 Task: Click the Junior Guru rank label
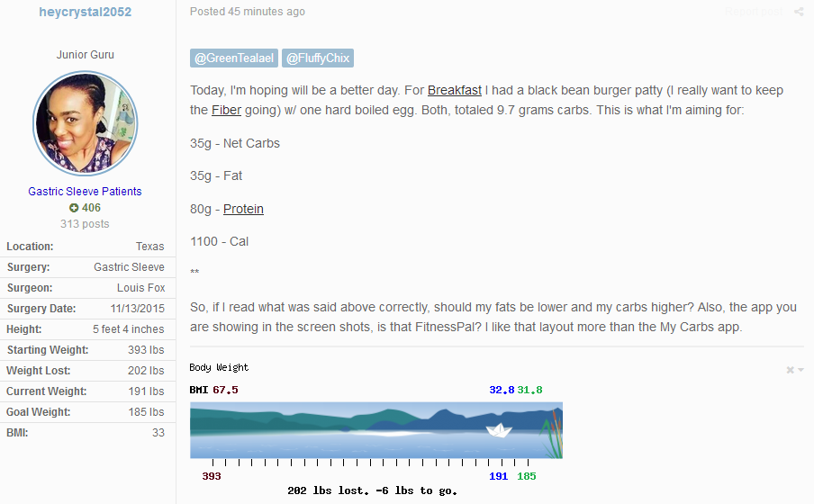[86, 55]
